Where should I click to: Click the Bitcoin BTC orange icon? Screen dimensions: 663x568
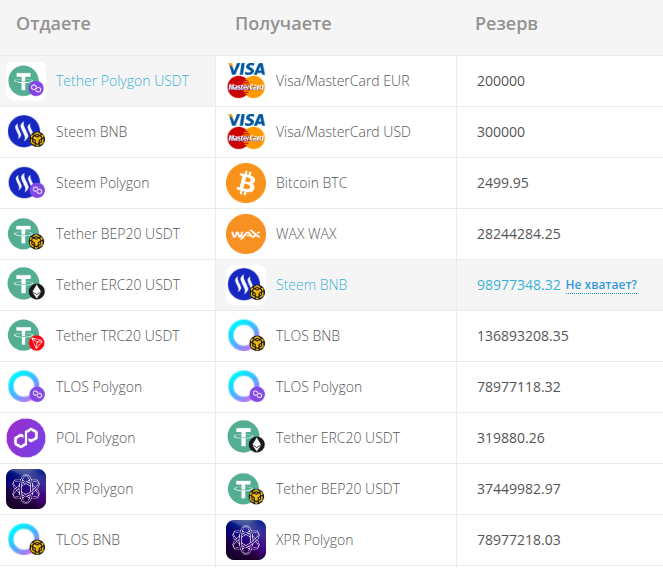pos(246,183)
